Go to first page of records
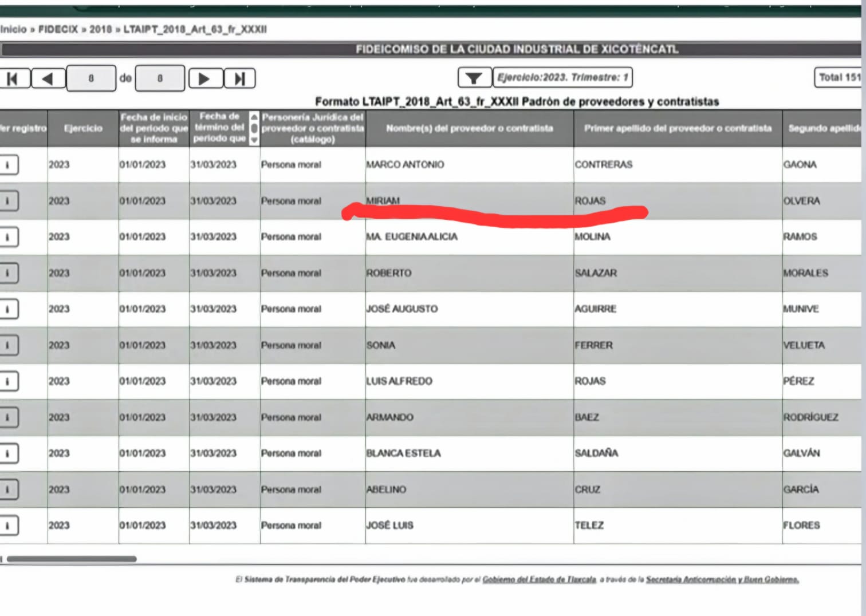 [x=14, y=78]
